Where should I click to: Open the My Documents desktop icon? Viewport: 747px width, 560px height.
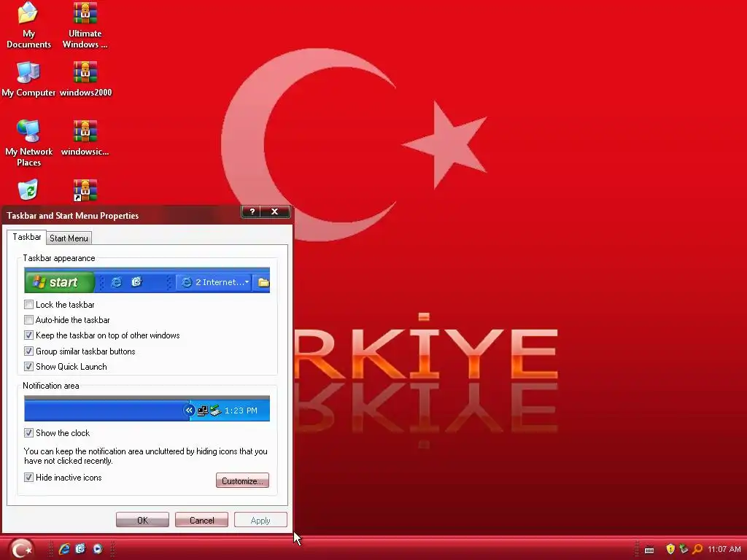[x=28, y=25]
